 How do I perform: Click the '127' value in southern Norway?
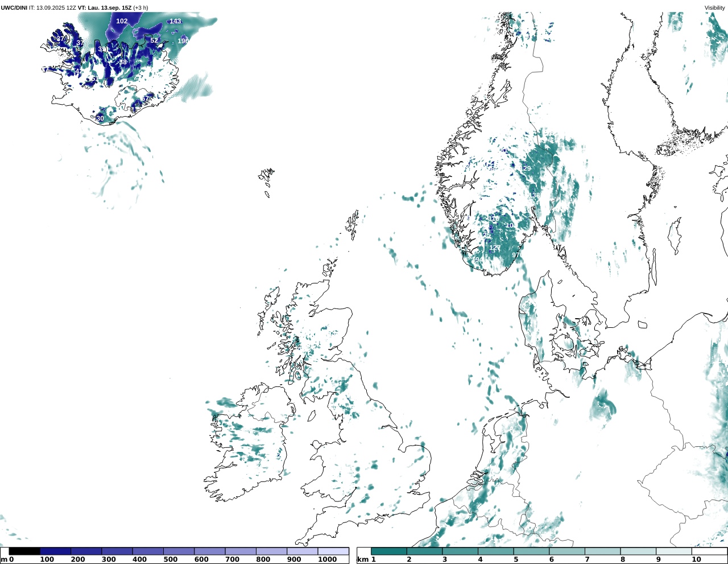pos(495,248)
